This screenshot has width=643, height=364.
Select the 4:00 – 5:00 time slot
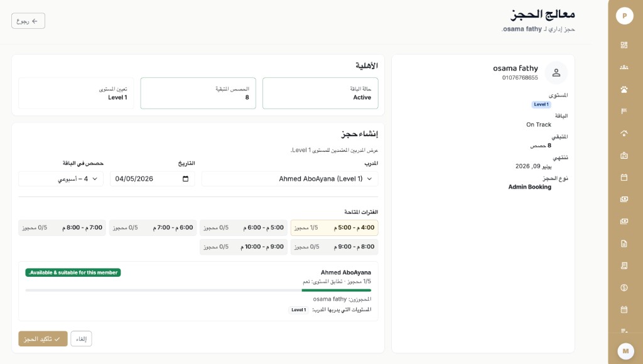coord(334,227)
